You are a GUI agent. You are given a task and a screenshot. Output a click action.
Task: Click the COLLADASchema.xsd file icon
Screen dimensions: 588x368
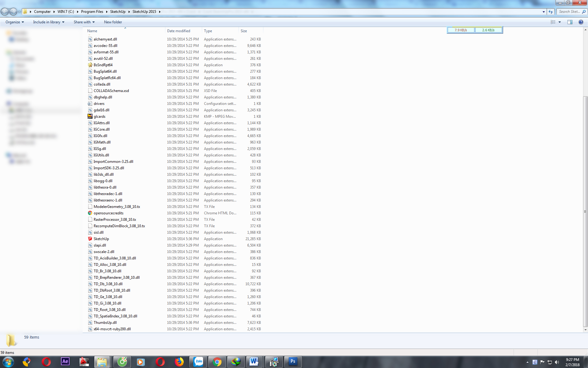click(89, 90)
